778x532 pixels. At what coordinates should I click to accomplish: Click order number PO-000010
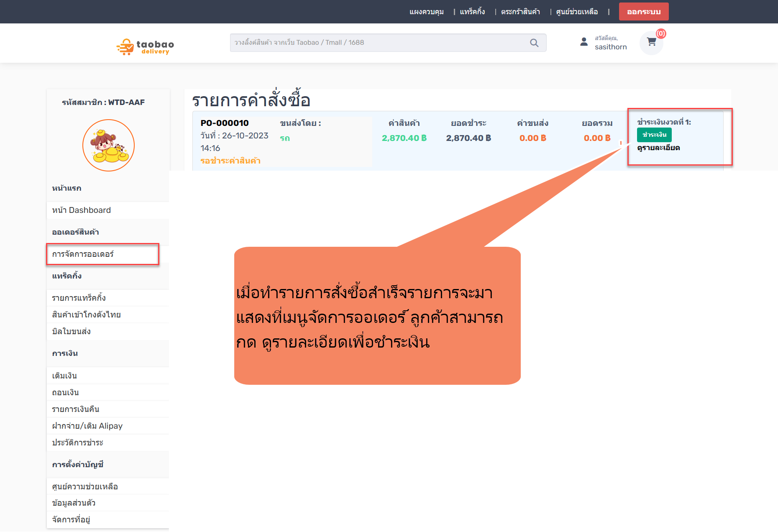pos(225,123)
